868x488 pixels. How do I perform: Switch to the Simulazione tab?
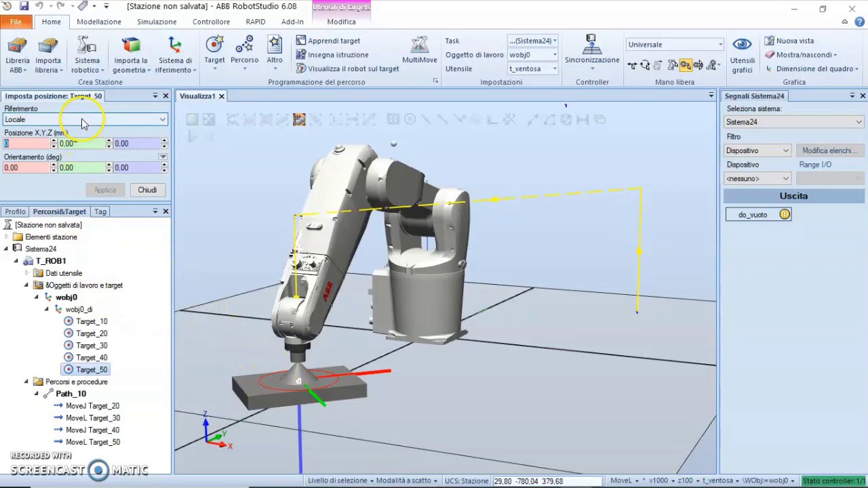[157, 22]
